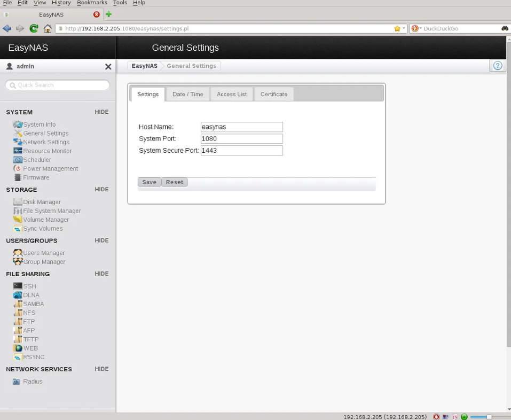Click the Scheduler clock icon
Image resolution: width=511 pixels, height=420 pixels.
18,160
